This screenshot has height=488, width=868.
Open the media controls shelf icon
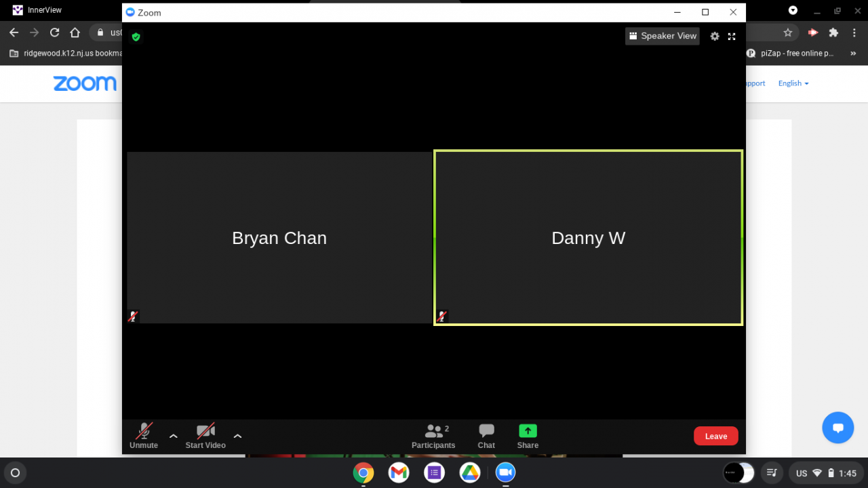[771, 473]
